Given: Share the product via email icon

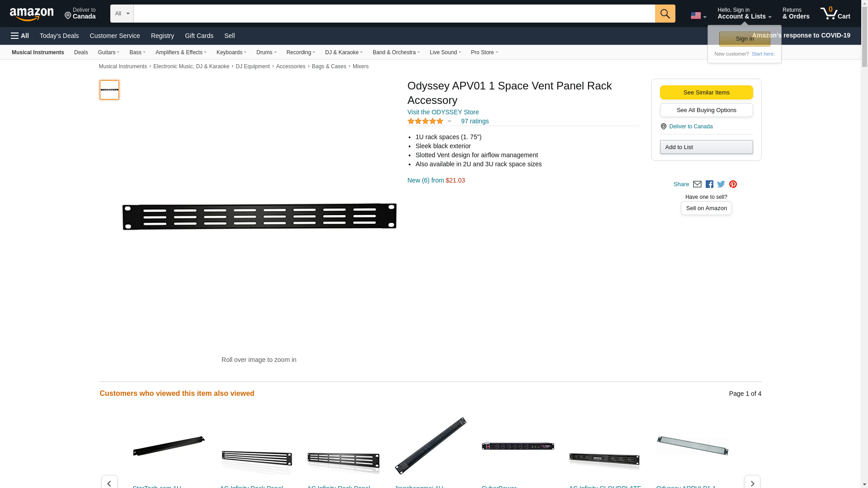Looking at the screenshot, I should pyautogui.click(x=697, y=184).
